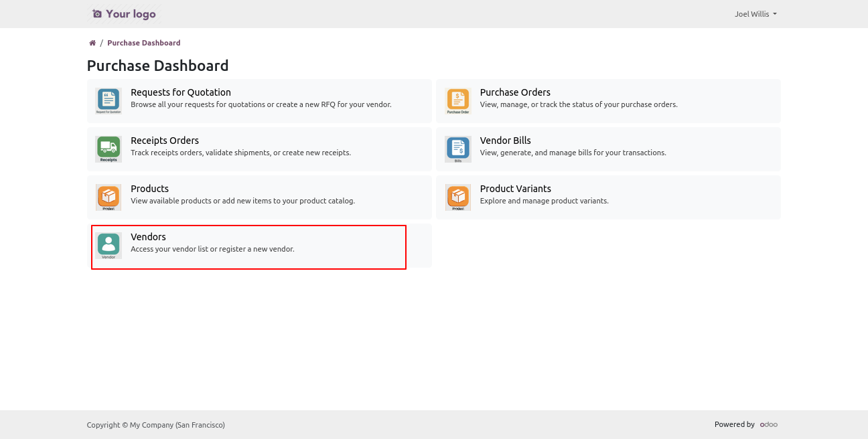
Task: Click the orange Purchase Orders icon
Action: [x=458, y=101]
